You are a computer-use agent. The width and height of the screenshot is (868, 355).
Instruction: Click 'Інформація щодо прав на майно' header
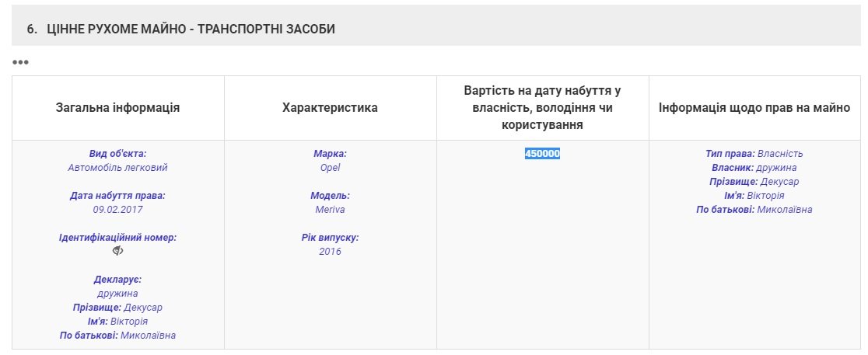[754, 108]
